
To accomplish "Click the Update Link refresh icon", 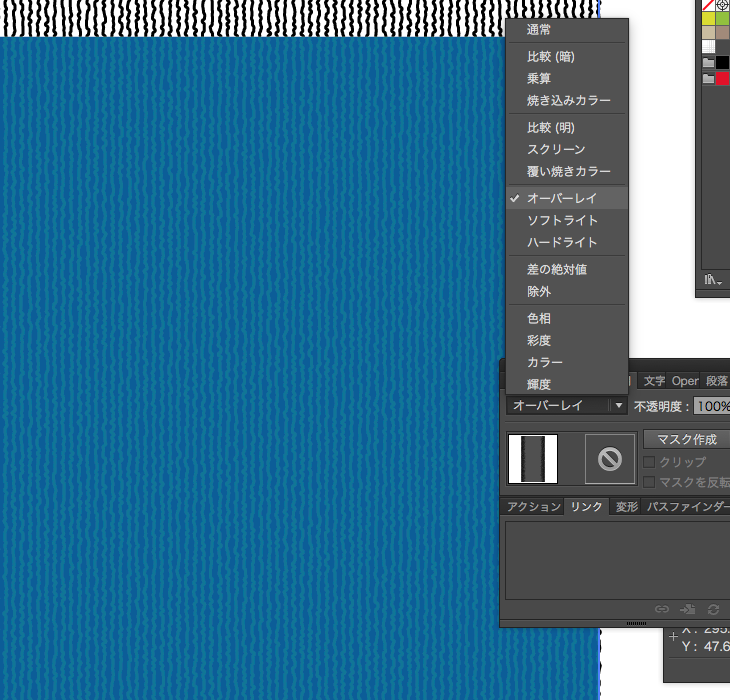I will pos(713,609).
